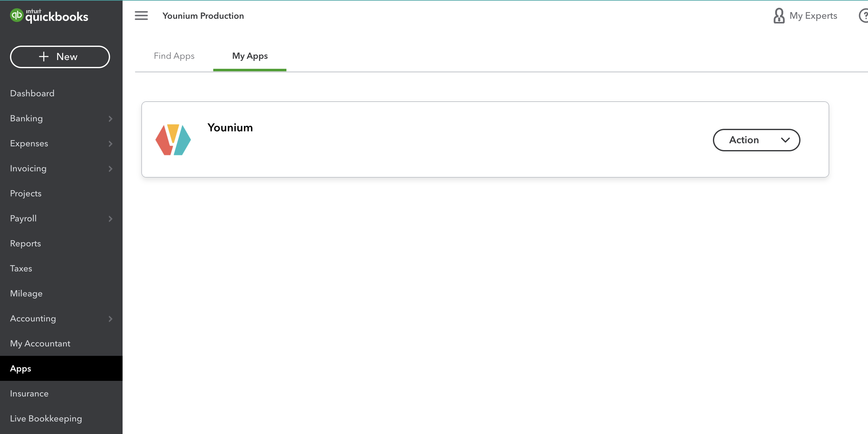This screenshot has height=434, width=868.
Task: Open Invoicing in the sidebar
Action: click(x=61, y=169)
